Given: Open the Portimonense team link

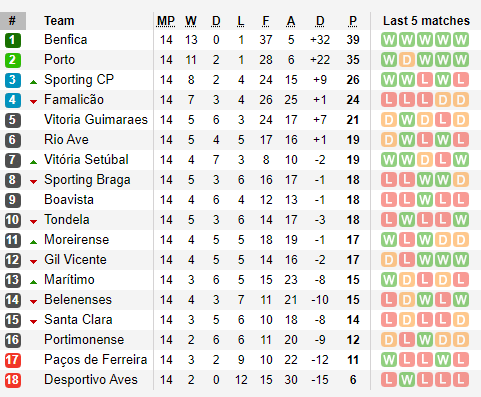Looking at the screenshot, I should (x=84, y=340).
